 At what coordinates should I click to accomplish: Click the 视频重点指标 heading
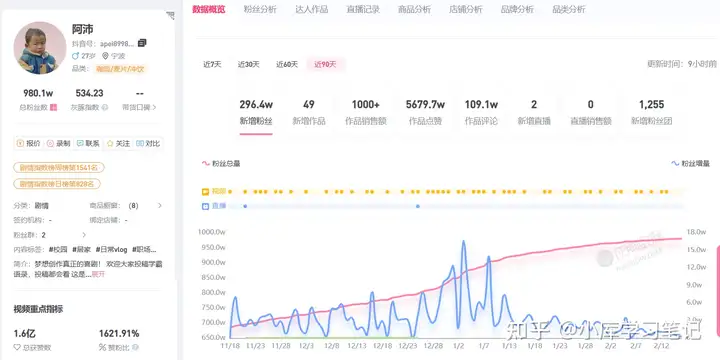38,309
